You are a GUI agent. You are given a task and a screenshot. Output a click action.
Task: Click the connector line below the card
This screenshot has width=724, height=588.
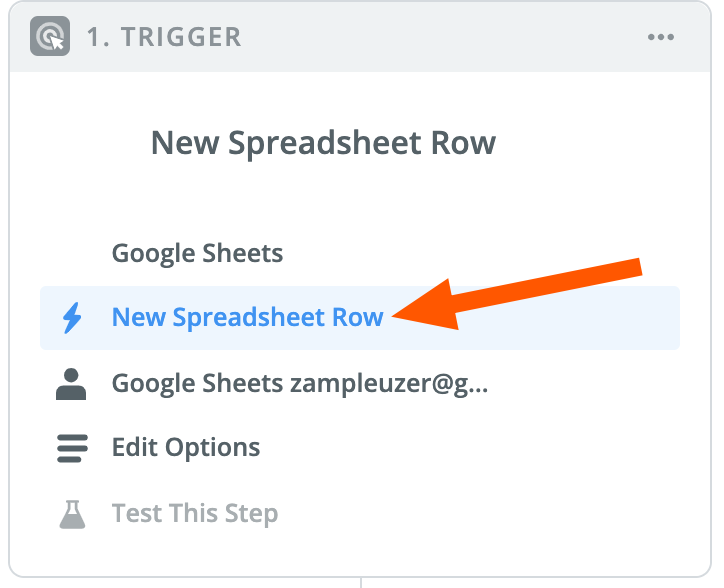361,582
